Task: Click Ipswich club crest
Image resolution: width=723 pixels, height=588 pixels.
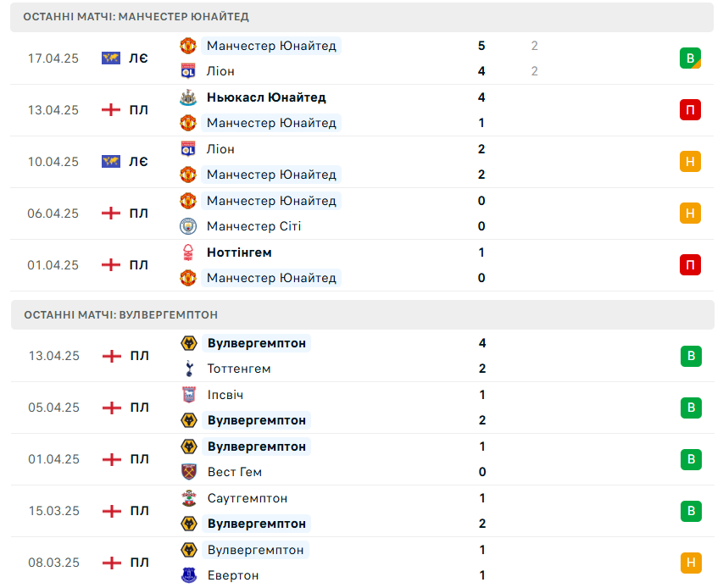Action: point(188,395)
